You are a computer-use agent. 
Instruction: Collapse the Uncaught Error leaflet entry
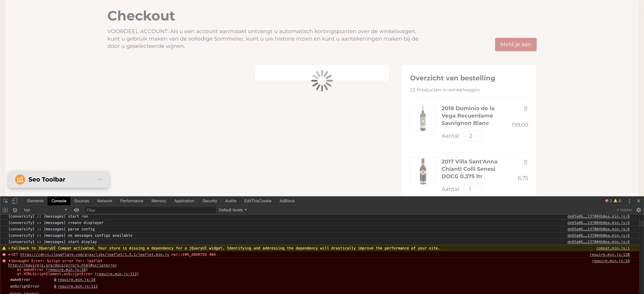[x=10, y=261]
